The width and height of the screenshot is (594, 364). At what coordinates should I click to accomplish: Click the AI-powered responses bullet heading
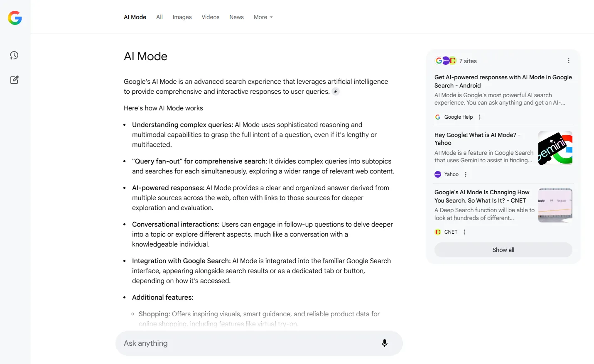(x=168, y=188)
